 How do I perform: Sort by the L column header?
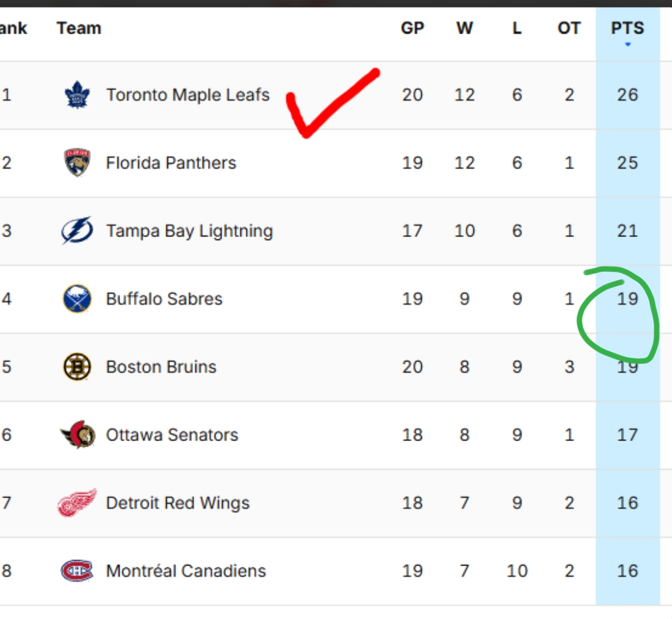[x=517, y=28]
